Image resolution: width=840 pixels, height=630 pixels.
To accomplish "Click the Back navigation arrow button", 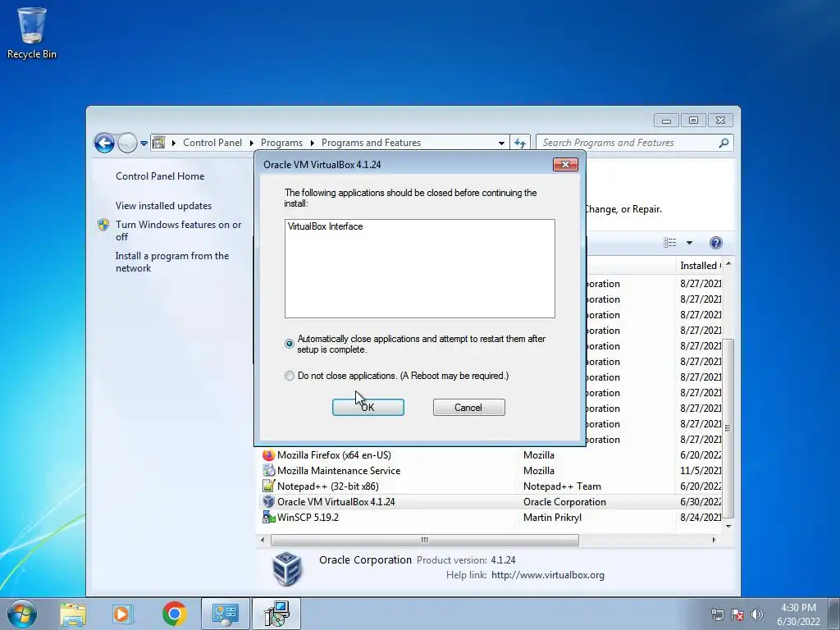I will [x=104, y=143].
